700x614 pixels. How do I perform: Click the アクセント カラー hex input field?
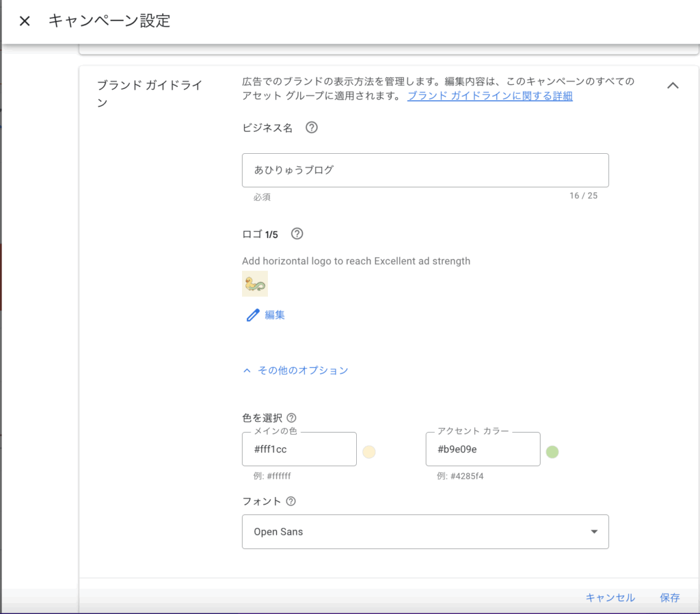(x=483, y=450)
